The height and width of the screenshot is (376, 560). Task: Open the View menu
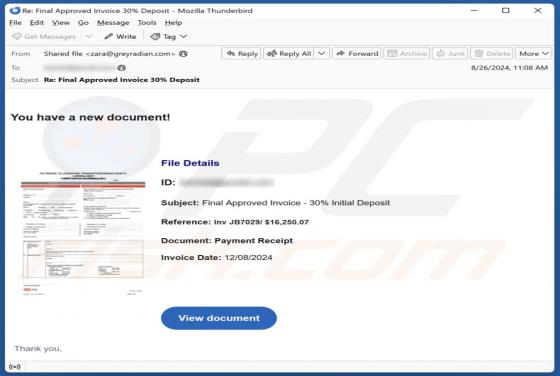coord(61,23)
